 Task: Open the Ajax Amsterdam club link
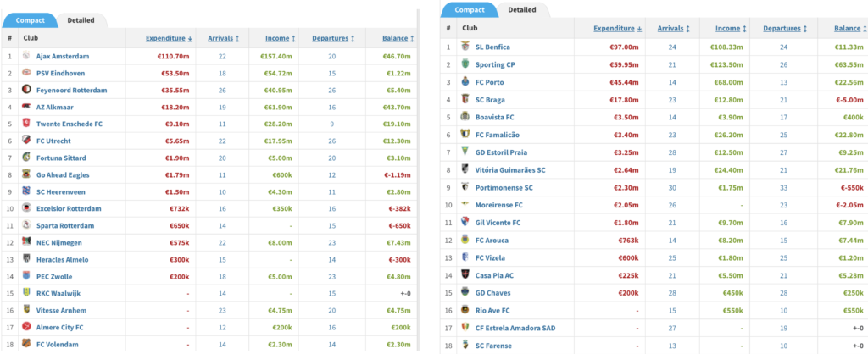coord(63,56)
